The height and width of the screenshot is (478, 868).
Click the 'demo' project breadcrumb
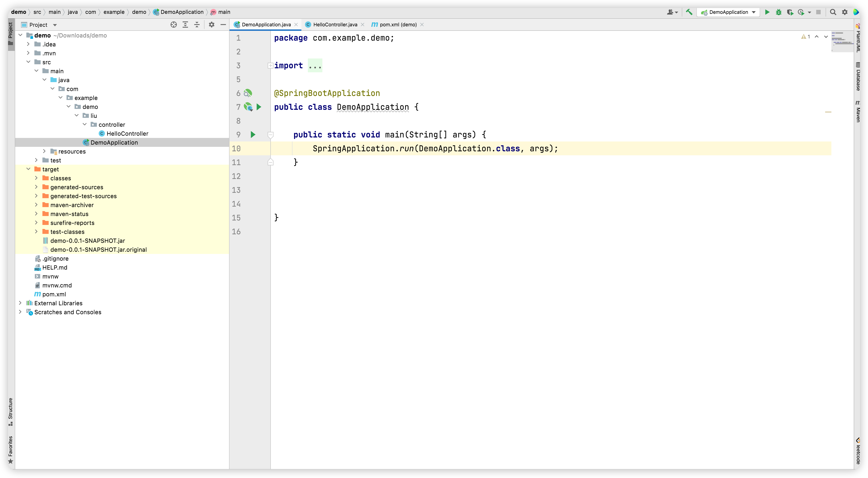tap(19, 12)
